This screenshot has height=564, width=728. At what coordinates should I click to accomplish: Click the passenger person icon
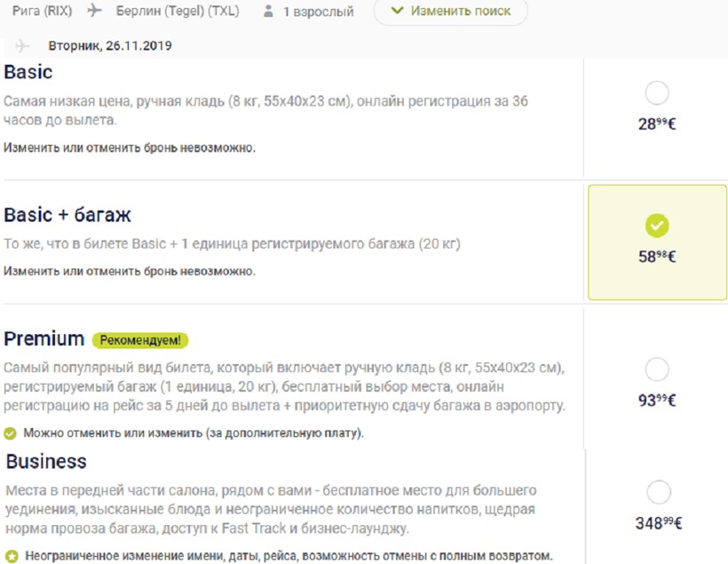[268, 12]
